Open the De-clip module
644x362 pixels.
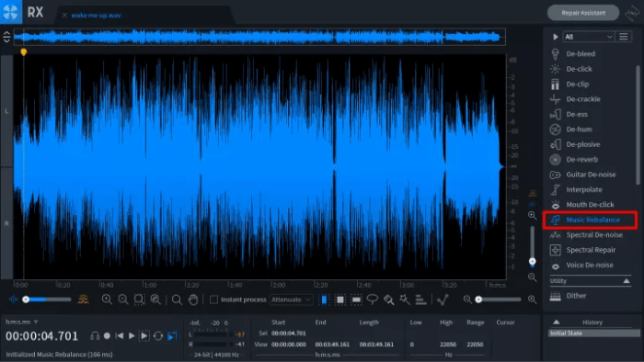(x=577, y=84)
